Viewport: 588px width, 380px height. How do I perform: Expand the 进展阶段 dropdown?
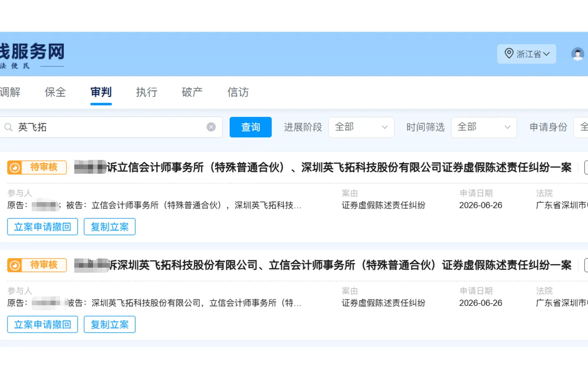pyautogui.click(x=361, y=127)
